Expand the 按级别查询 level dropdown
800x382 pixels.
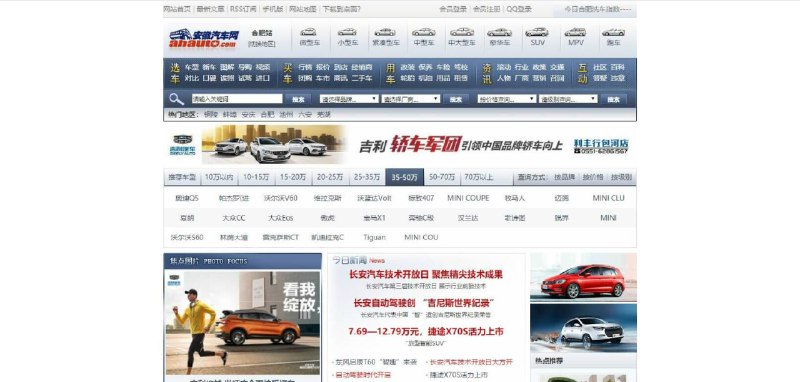click(x=568, y=99)
